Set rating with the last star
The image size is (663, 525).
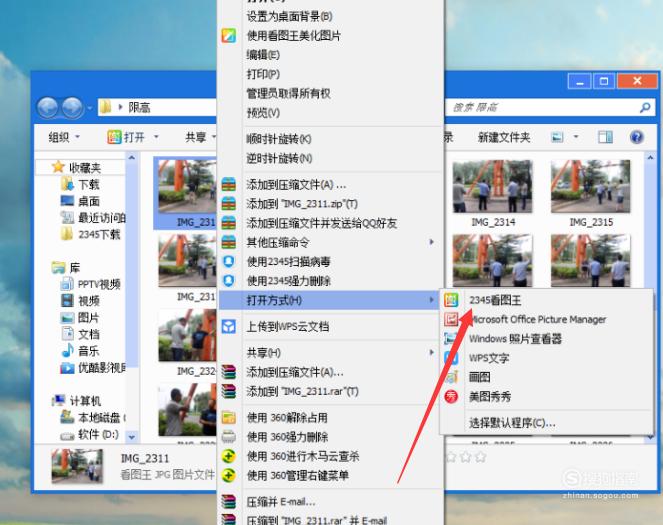click(x=480, y=457)
